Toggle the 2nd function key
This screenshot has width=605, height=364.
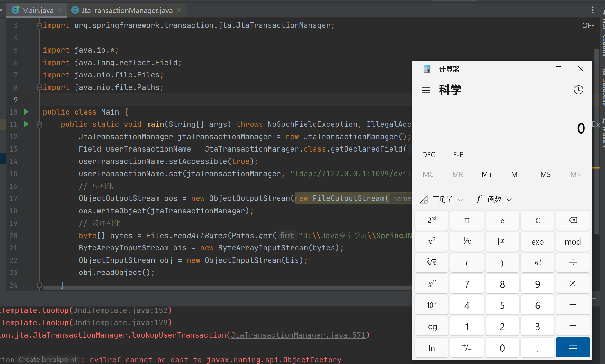pyautogui.click(x=432, y=220)
